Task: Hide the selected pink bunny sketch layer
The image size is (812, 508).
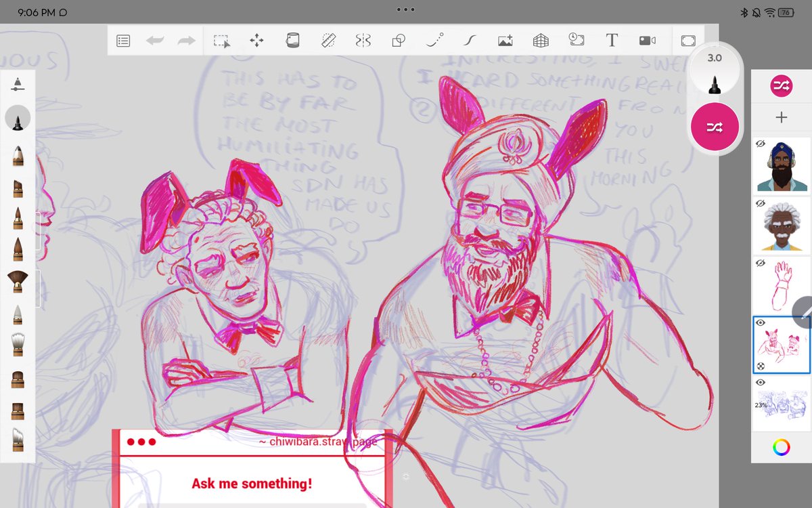Action: pos(761,323)
